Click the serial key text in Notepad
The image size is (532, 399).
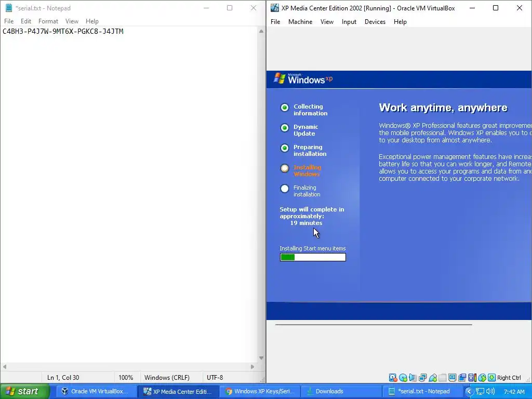[63, 32]
